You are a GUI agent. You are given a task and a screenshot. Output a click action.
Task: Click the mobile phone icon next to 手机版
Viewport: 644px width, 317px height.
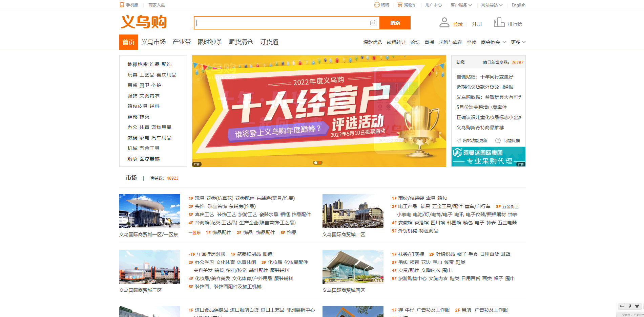(121, 5)
